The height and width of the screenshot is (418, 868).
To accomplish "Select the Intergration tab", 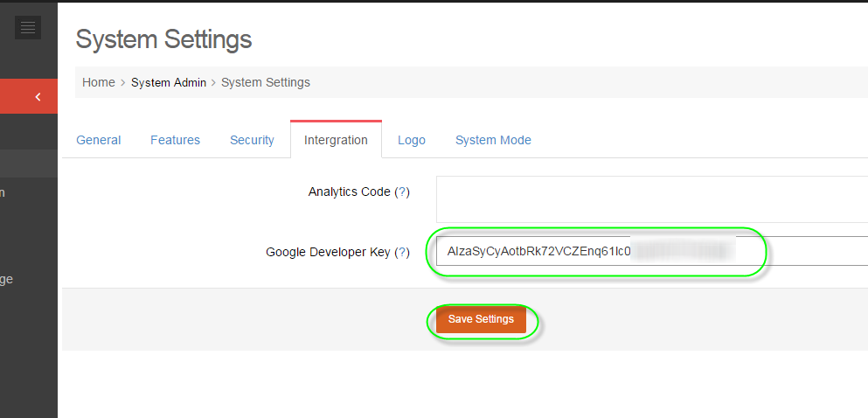I will click(336, 140).
